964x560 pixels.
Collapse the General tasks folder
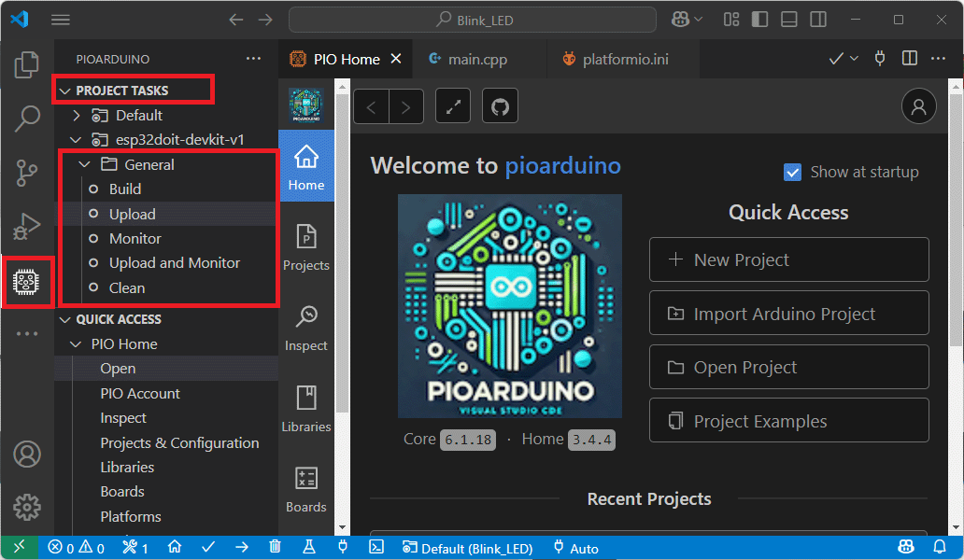(85, 164)
